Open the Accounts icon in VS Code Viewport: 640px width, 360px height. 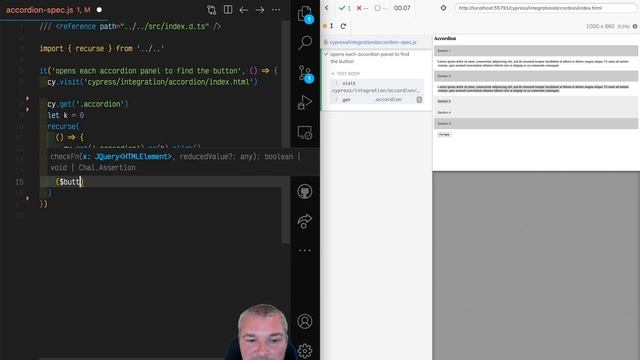pos(304,321)
